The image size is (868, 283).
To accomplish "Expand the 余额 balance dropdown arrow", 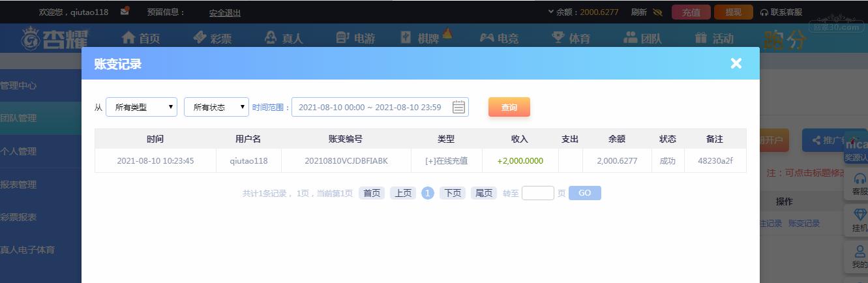I will (x=550, y=12).
